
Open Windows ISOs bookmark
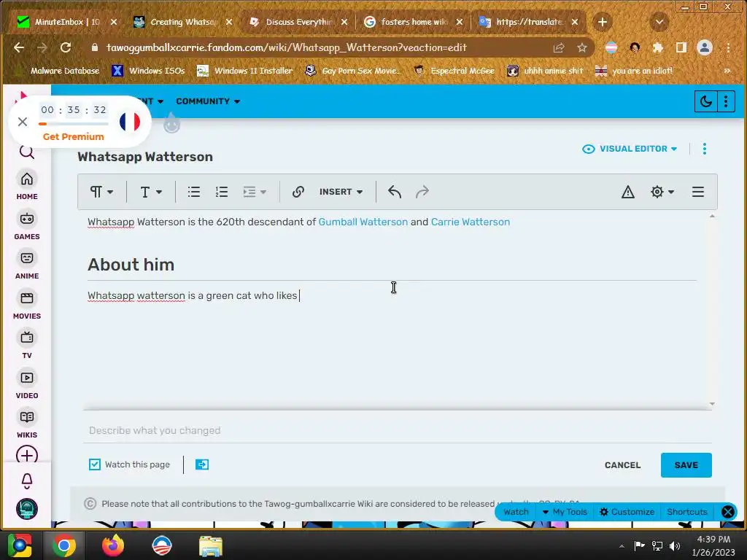148,71
